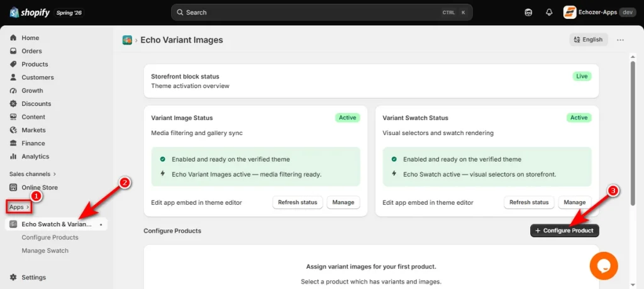The width and height of the screenshot is (644, 289).
Task: Click the Settings gear icon
Action: 13,277
